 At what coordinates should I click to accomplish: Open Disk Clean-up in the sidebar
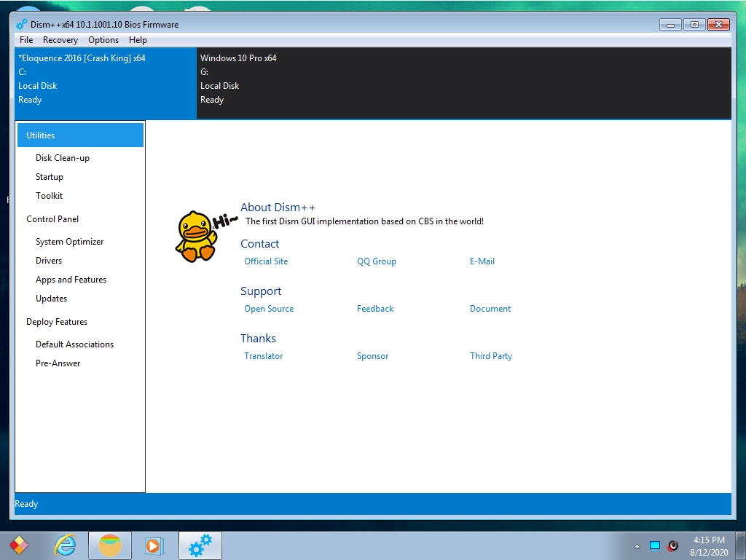(x=63, y=158)
